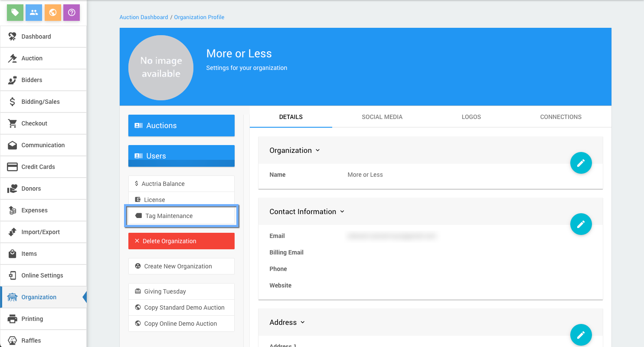Edit Organization section with pencil icon
Image resolution: width=644 pixels, height=347 pixels.
pos(581,163)
